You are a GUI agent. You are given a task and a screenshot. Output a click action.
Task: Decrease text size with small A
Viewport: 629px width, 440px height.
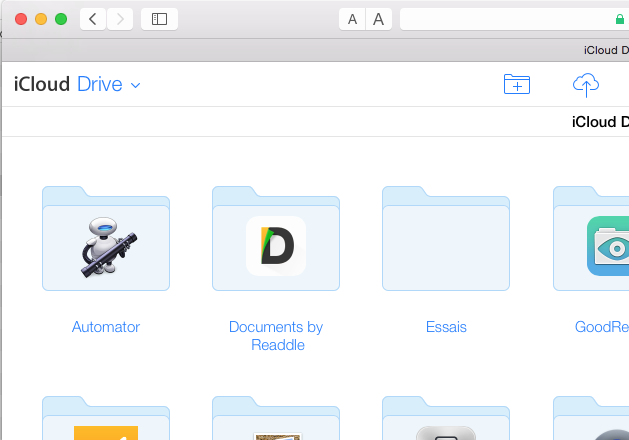click(352, 19)
